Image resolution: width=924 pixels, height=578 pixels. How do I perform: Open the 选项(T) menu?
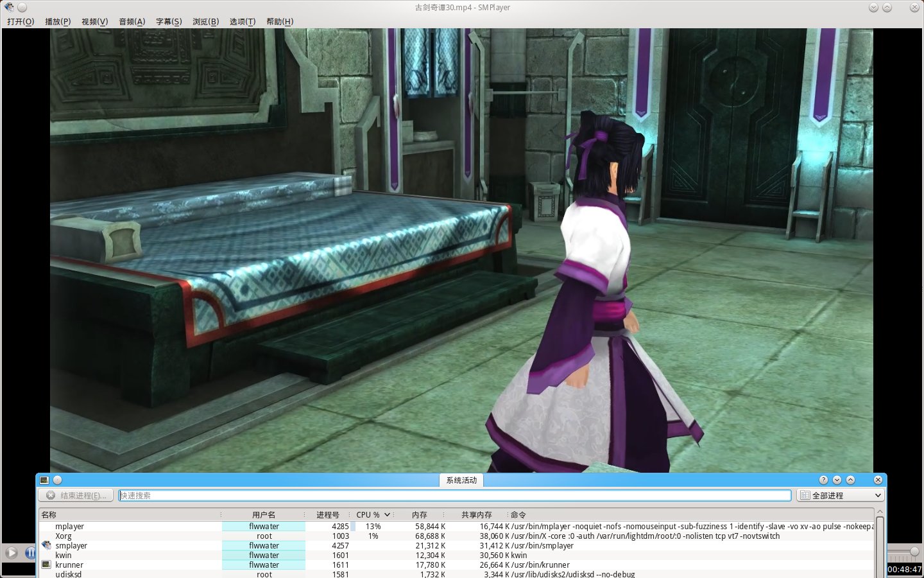(243, 21)
